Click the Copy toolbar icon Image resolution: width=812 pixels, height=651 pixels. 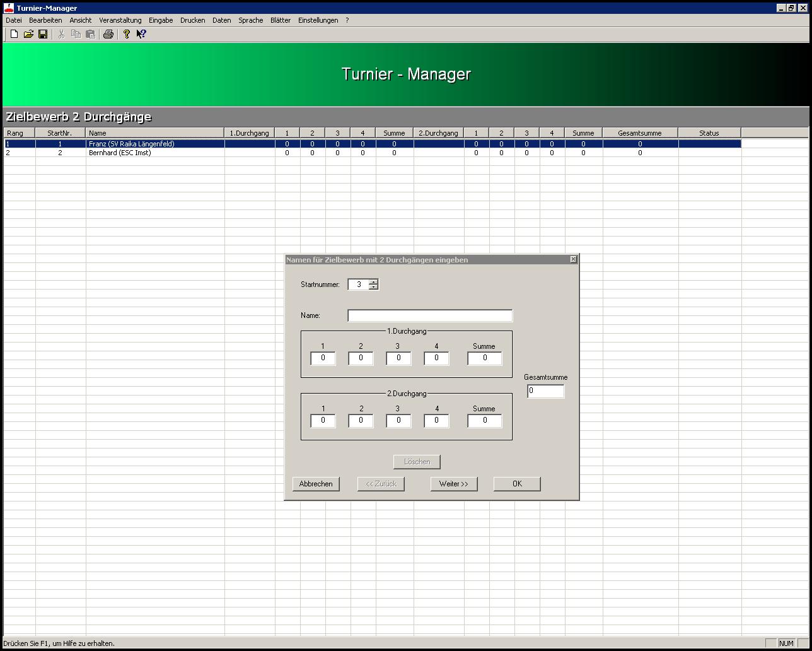(x=76, y=34)
